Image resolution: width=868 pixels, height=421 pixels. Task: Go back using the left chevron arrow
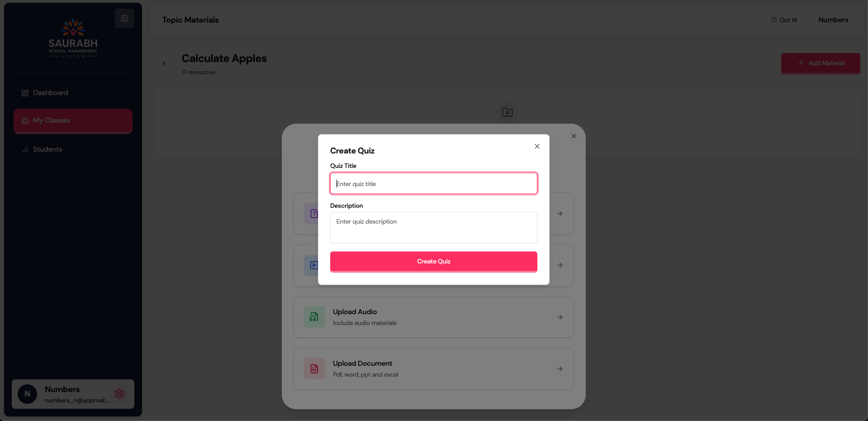(x=164, y=64)
